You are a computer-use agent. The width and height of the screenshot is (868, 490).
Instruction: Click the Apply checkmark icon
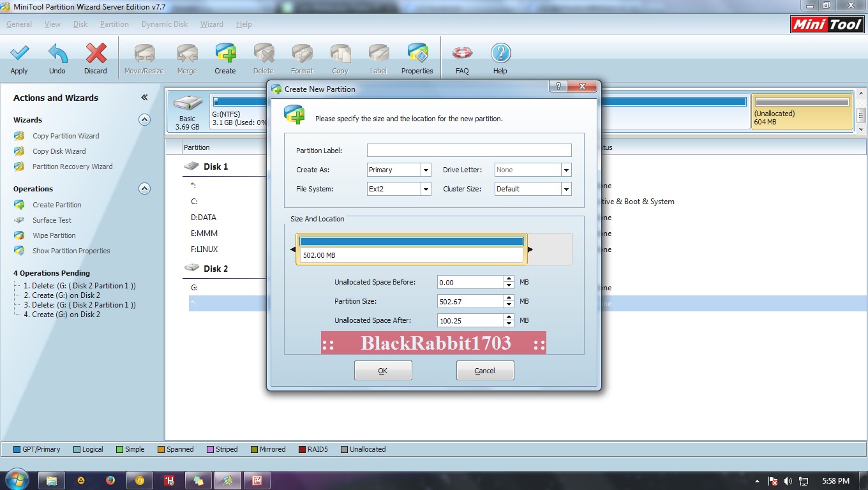19,54
